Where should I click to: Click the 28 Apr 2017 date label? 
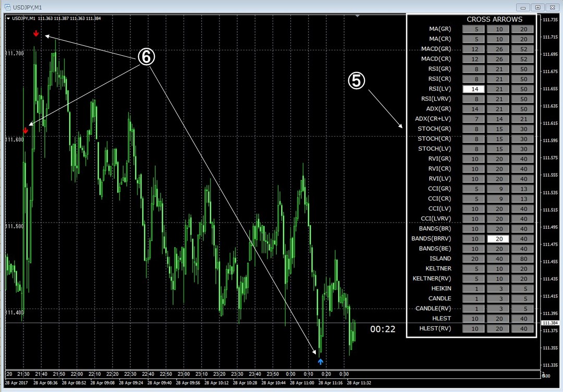pos(16,383)
